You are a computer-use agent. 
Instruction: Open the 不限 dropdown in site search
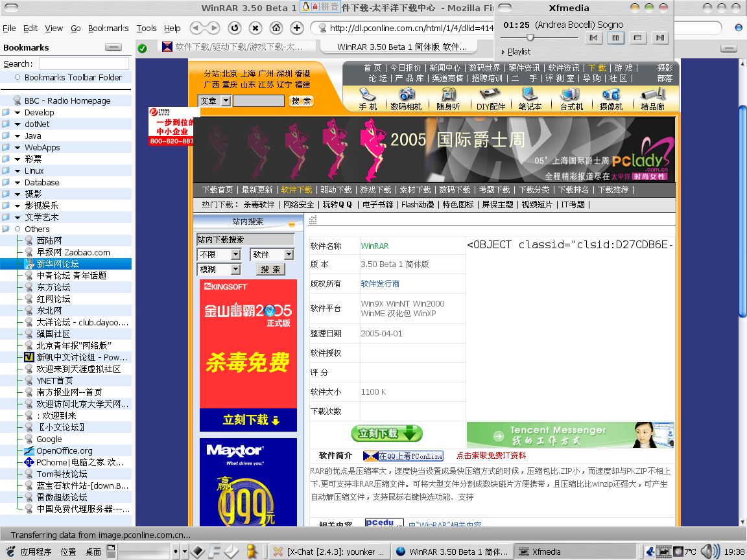219,254
